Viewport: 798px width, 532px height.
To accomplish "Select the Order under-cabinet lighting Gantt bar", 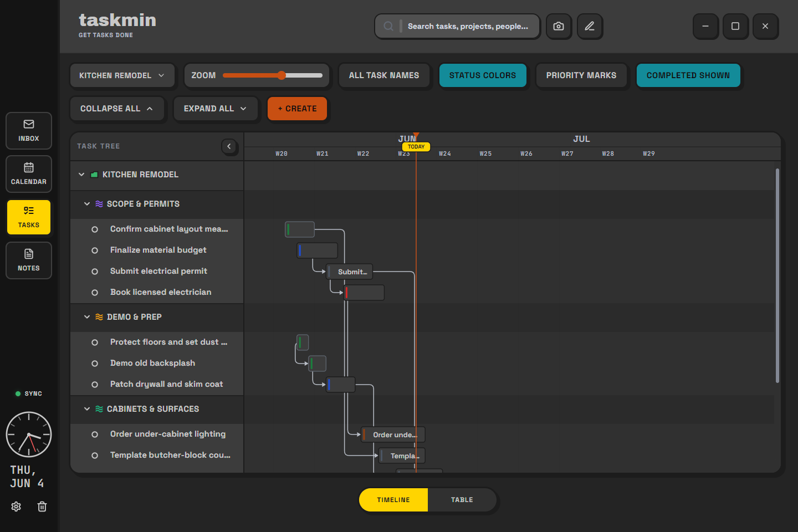I will (x=393, y=434).
